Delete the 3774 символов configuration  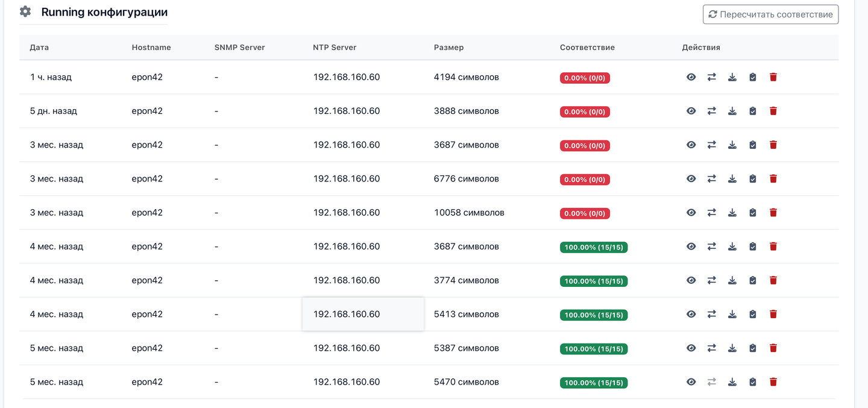(x=773, y=280)
